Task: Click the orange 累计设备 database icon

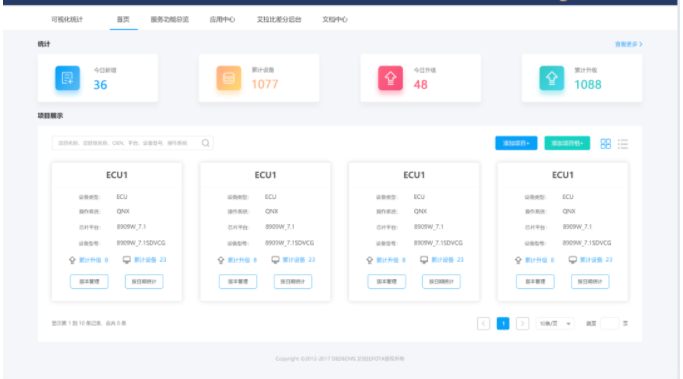Action: coord(229,78)
